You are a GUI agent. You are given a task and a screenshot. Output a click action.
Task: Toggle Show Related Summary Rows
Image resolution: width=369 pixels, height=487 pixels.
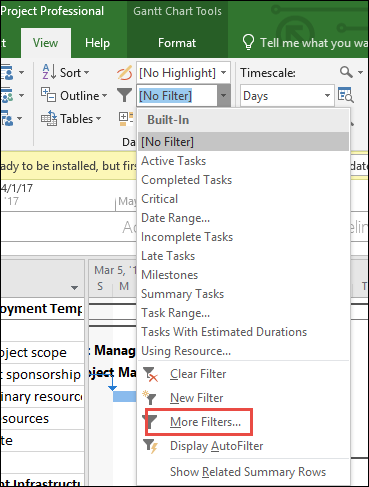coord(248,472)
